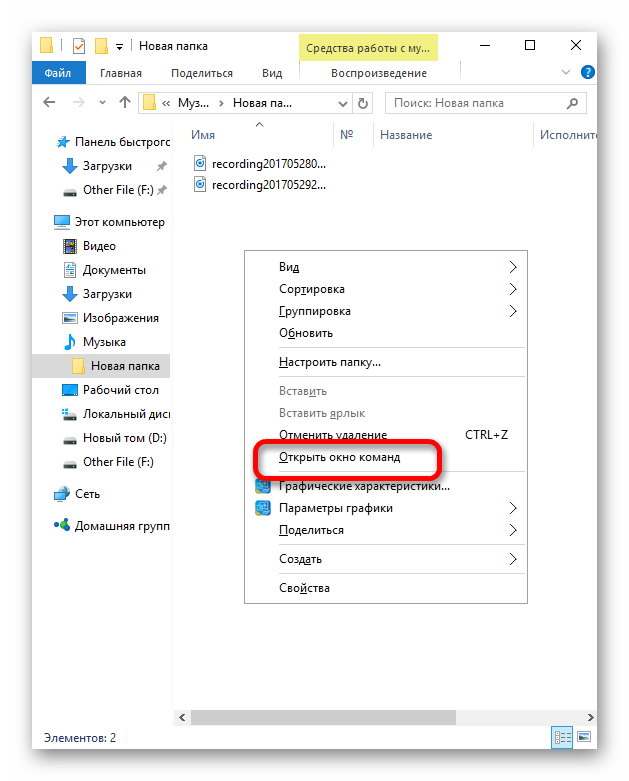Open the File ribbon tab

pos(58,73)
